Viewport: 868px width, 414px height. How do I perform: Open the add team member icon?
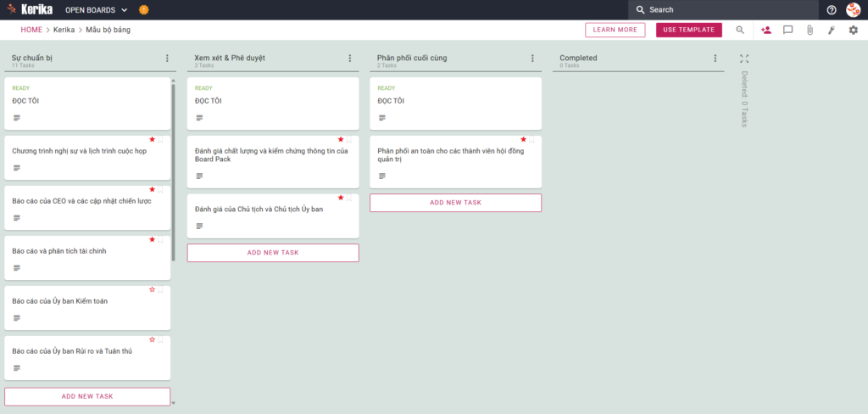point(766,30)
